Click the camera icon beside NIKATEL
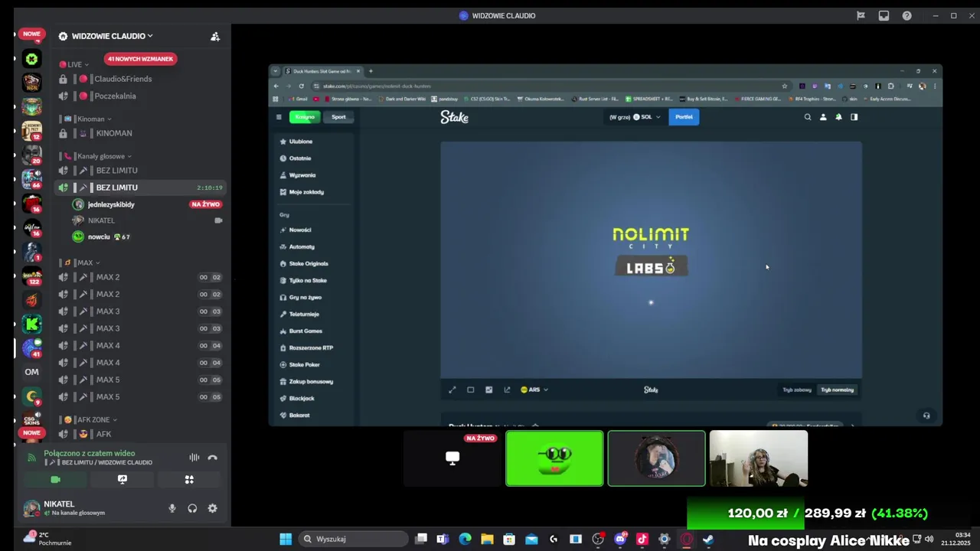The width and height of the screenshot is (980, 551). tap(218, 220)
